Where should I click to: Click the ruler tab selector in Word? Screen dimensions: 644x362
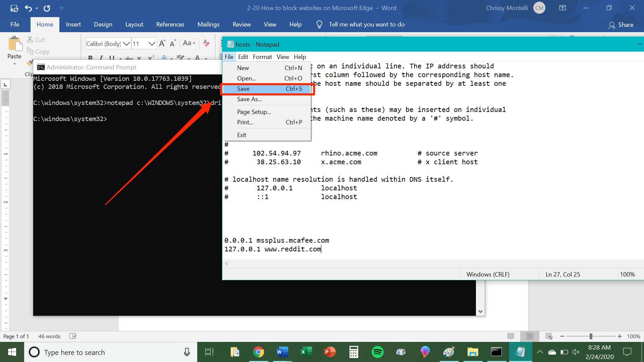point(5,84)
